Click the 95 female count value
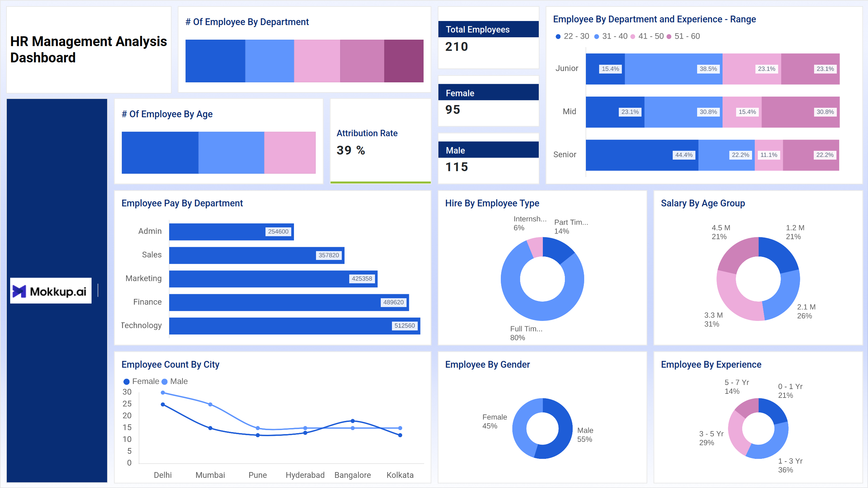This screenshot has width=868, height=488. [453, 109]
